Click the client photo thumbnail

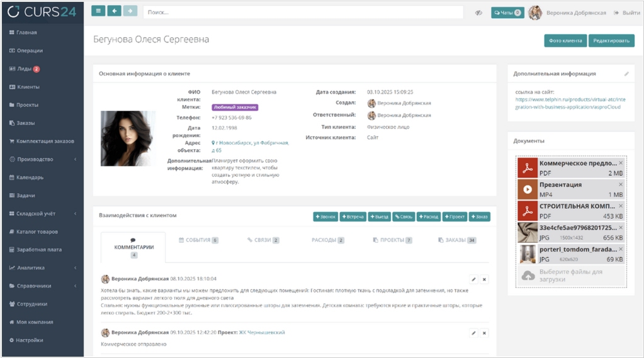point(128,138)
